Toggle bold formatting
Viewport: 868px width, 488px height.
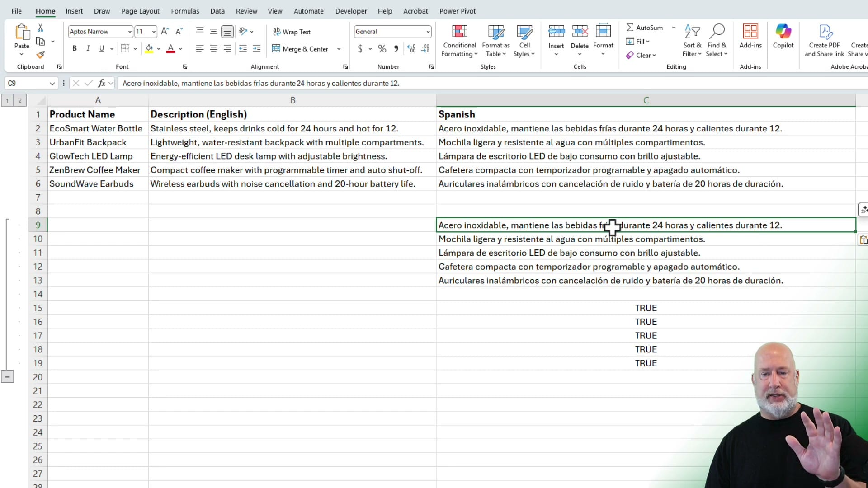(74, 48)
